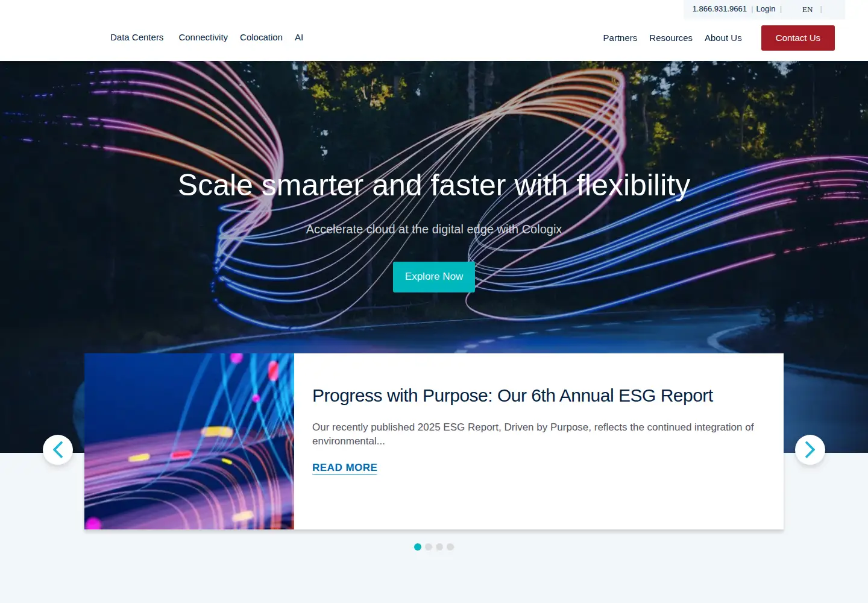Go to the previous carousel slide arrow
The width and height of the screenshot is (868, 603).
click(58, 450)
